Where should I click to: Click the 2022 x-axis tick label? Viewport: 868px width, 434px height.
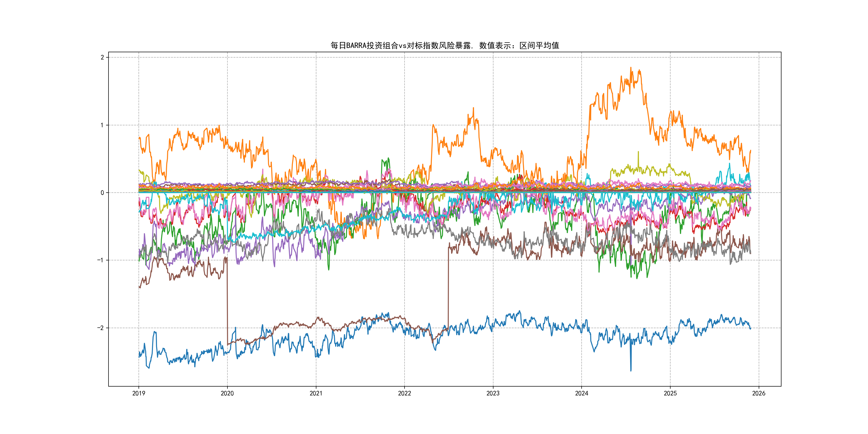[404, 393]
